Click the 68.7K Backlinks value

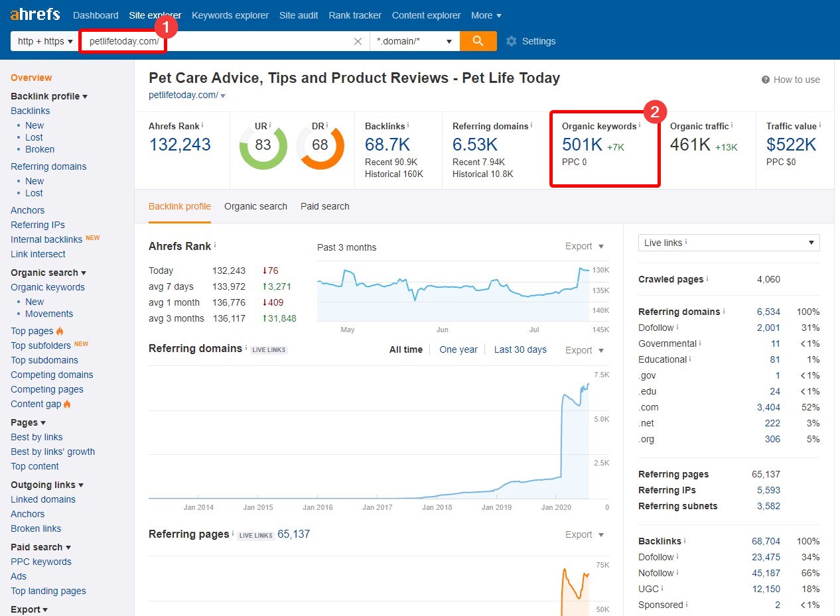click(387, 145)
